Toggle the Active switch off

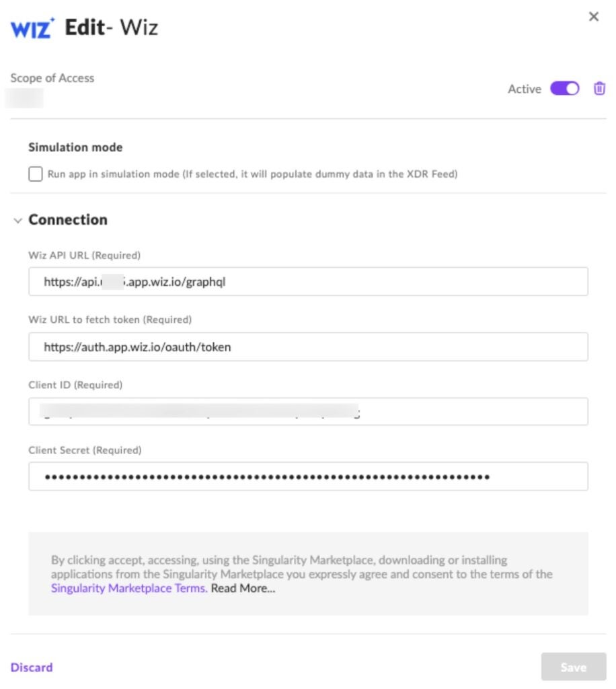coord(565,88)
